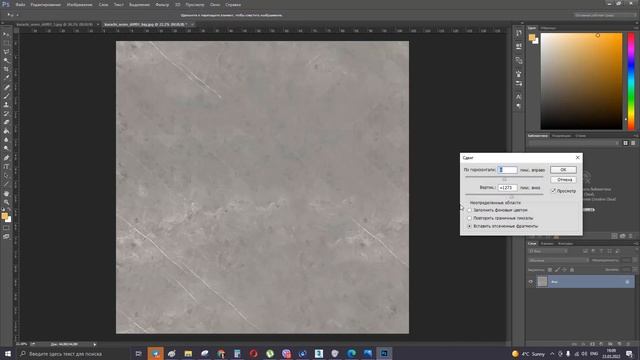640x360 pixels.
Task: Select the Rectangular Marquee tool
Action: coord(6,43)
